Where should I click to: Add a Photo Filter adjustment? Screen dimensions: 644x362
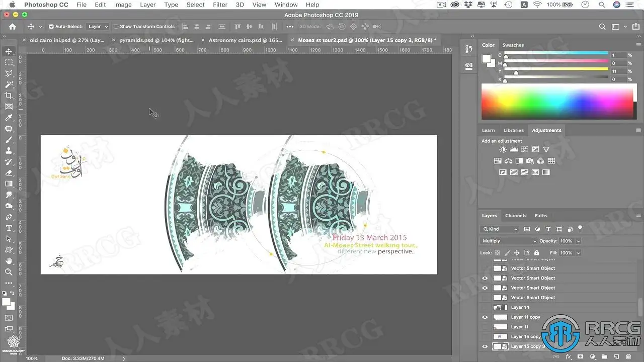(530, 161)
